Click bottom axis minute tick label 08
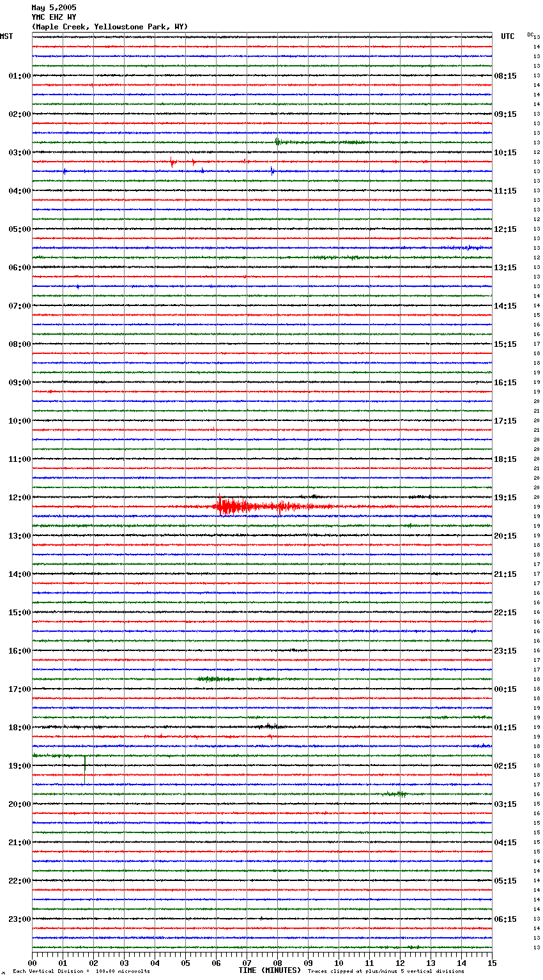The width and height of the screenshot is (543, 980). [x=277, y=963]
